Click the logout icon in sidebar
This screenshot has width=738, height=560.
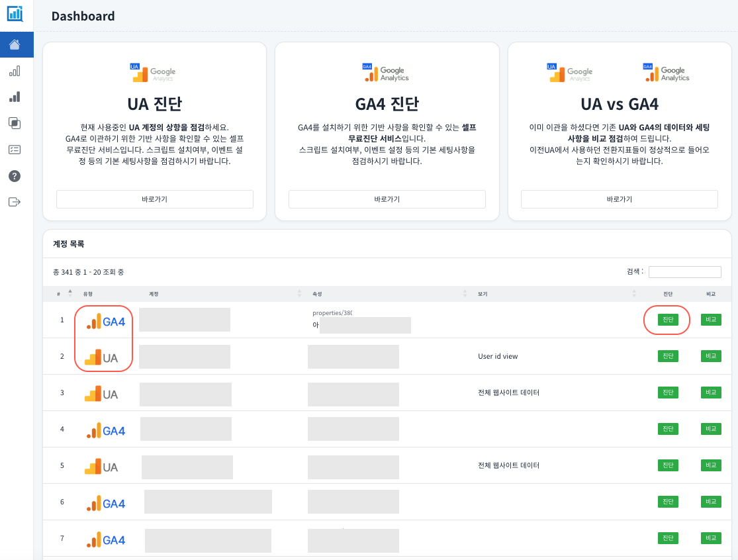15,202
